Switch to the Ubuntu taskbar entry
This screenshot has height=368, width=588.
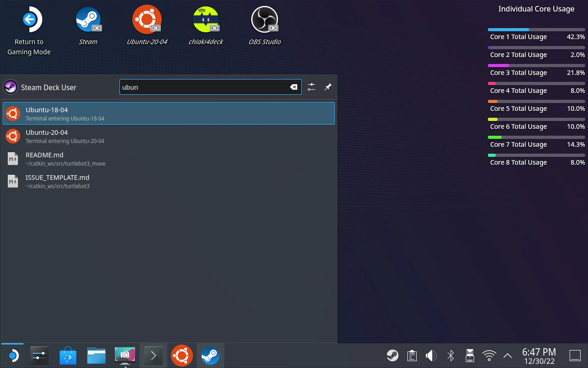coord(182,356)
